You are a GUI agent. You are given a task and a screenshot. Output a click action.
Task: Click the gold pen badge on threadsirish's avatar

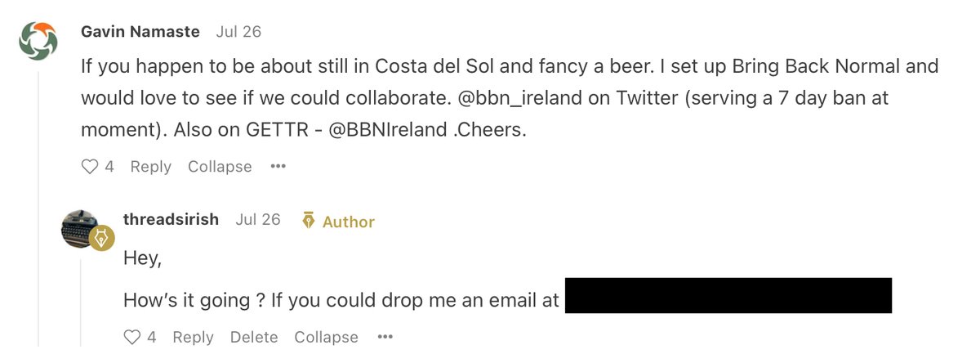pos(102,240)
